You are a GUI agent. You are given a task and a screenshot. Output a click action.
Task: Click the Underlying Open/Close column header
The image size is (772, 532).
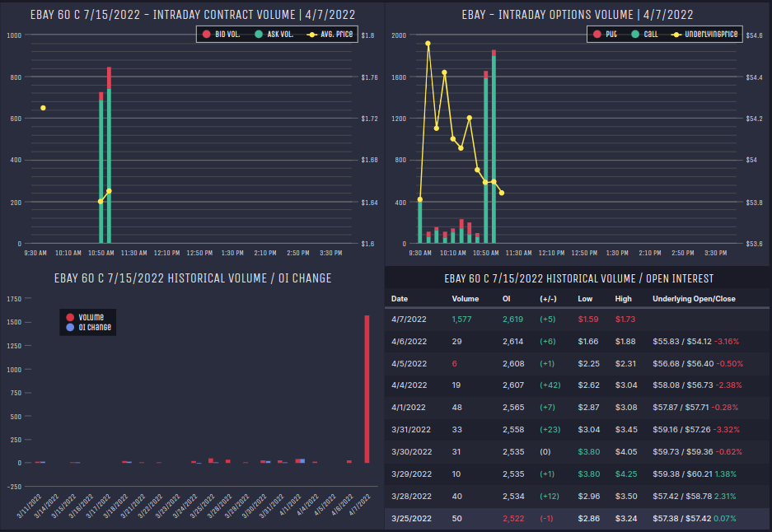tap(694, 299)
